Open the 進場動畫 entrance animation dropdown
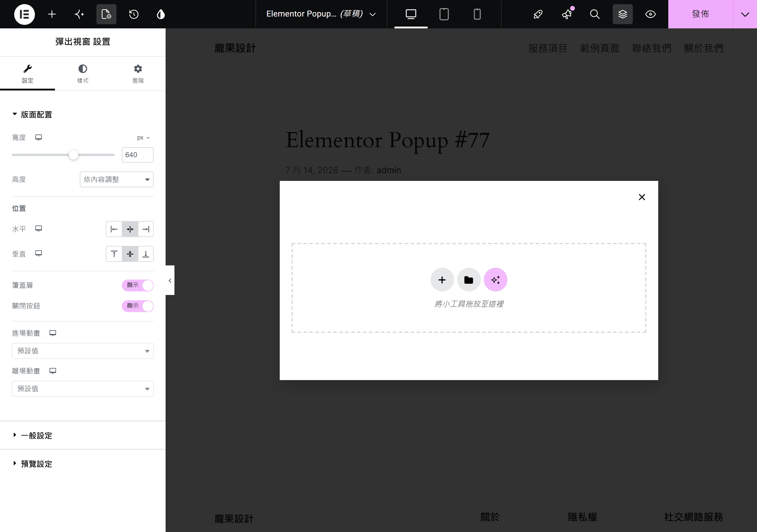The width and height of the screenshot is (757, 532). pyautogui.click(x=83, y=351)
